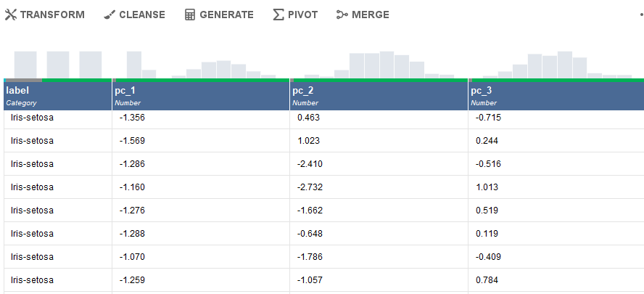Click the Cleanse brush icon
The width and height of the screenshot is (644, 294).
(x=110, y=15)
